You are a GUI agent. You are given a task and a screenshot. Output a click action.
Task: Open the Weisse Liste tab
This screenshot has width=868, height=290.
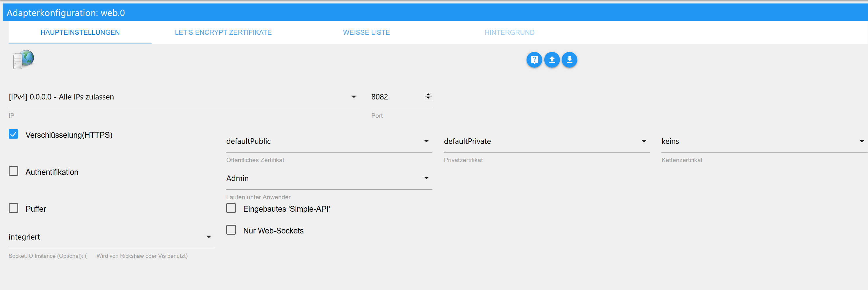[x=366, y=33]
